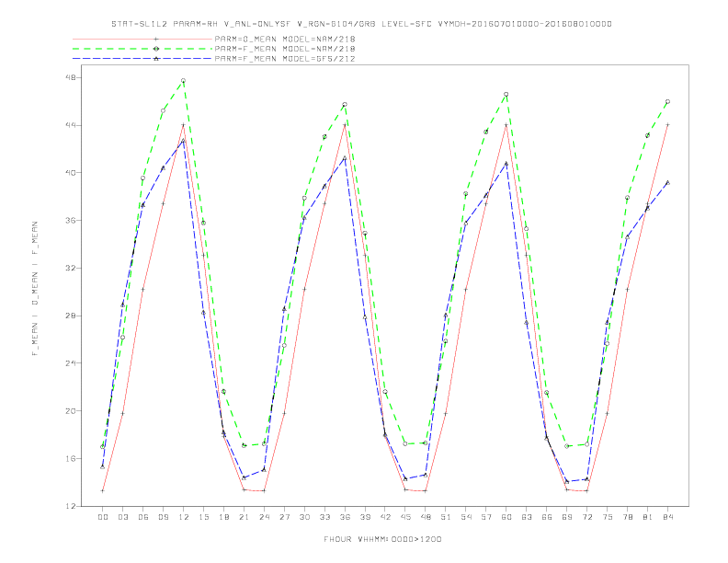Click the x-axis tick label 06
Image resolution: width=728 pixels, height=563 pixels.
(143, 517)
